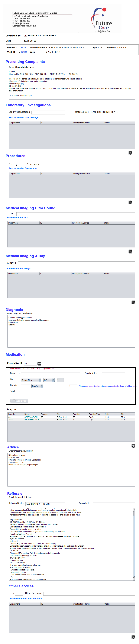Open Patient ID 7676 link
The image size is (139, 644).
(x=23, y=48)
